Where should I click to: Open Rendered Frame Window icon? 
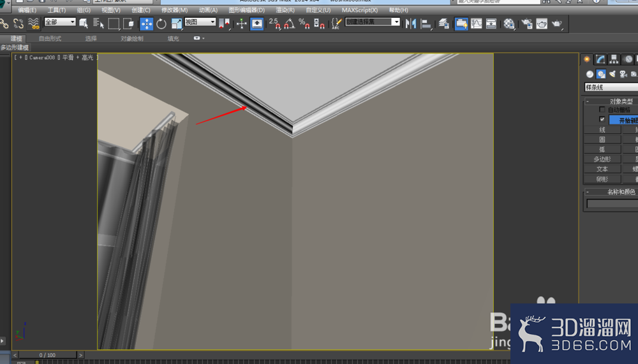coord(542,24)
